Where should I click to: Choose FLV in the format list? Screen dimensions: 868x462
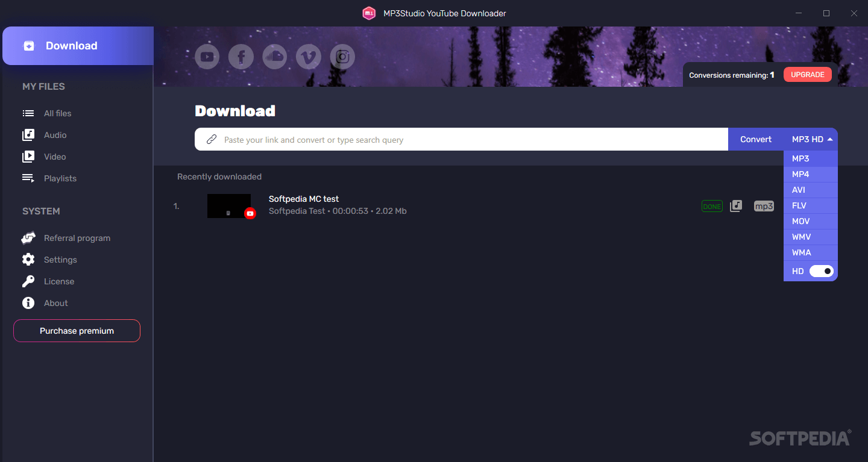(x=811, y=205)
